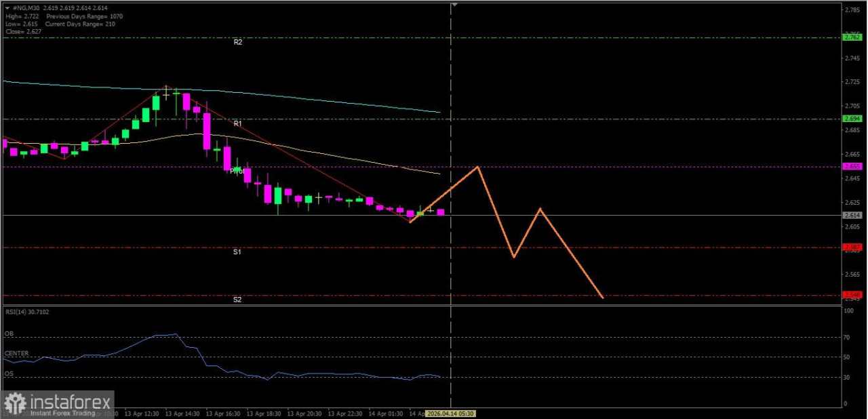The image size is (868, 419).
Task: Click the OB level label in RSI
Action: [x=9, y=334]
